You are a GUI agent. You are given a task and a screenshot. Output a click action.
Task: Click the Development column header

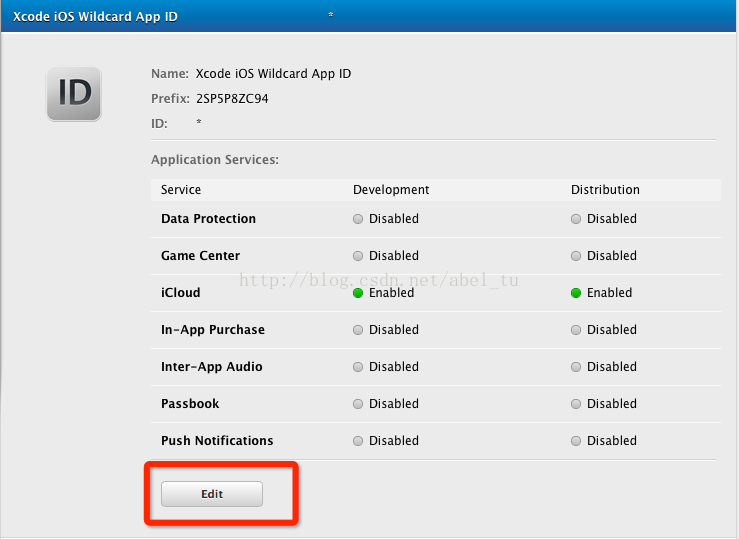(391, 190)
